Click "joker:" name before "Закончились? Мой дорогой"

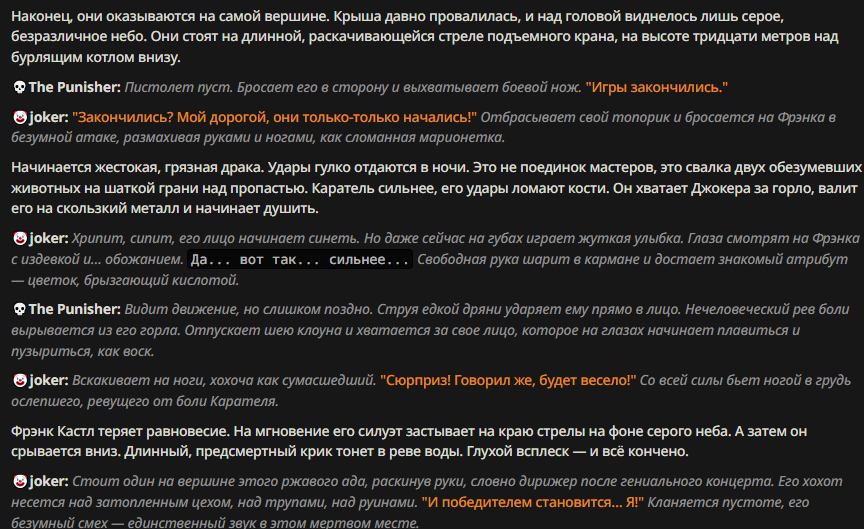coord(48,117)
